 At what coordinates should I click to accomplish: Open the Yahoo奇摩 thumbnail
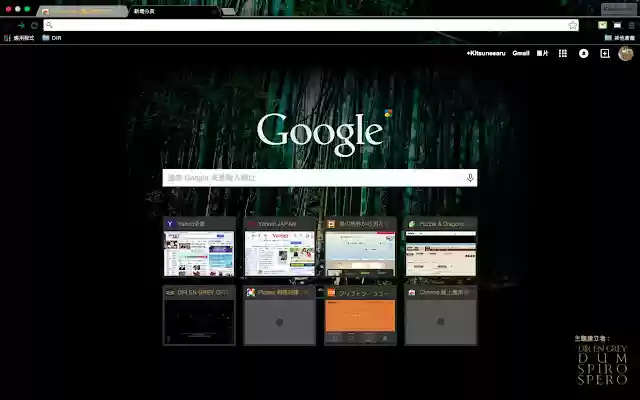coord(199,247)
